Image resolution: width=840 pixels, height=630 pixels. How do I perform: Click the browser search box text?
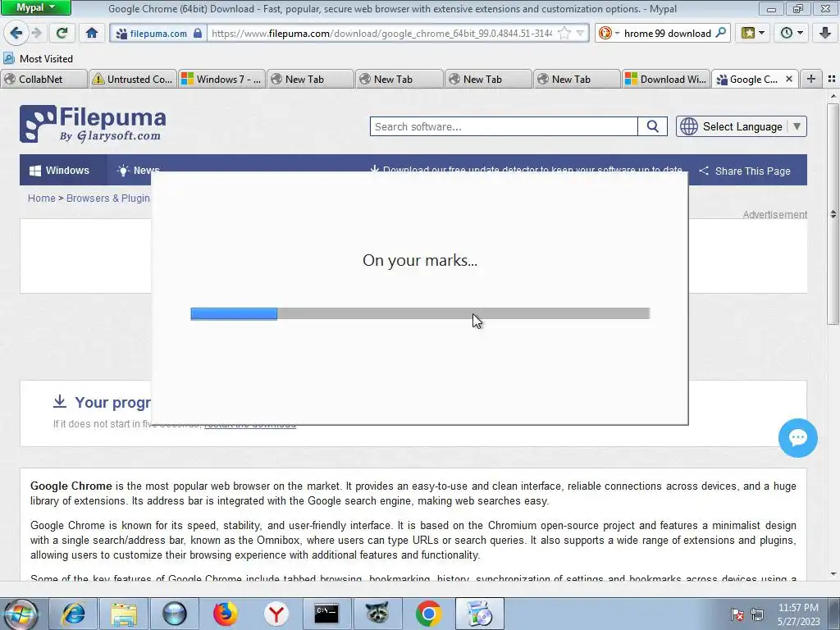pyautogui.click(x=667, y=33)
